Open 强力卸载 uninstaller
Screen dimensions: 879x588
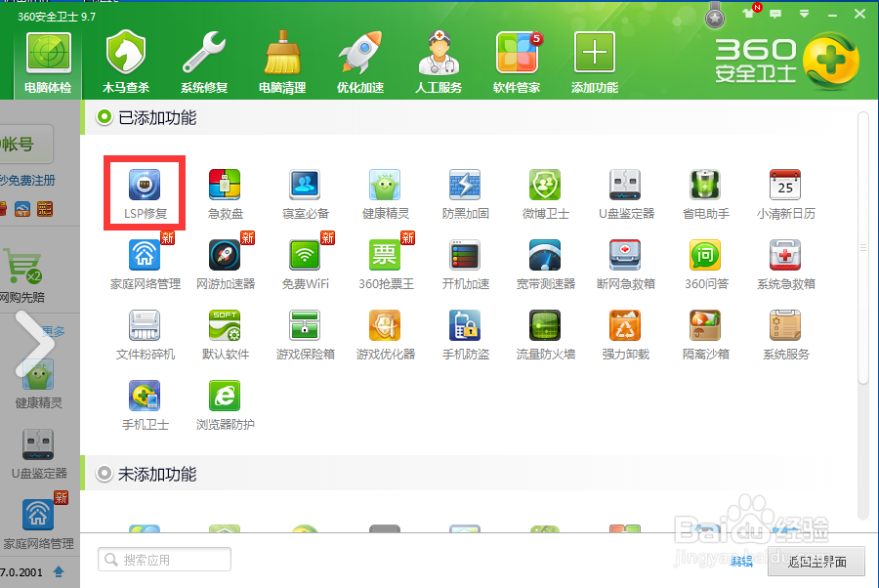pyautogui.click(x=626, y=335)
